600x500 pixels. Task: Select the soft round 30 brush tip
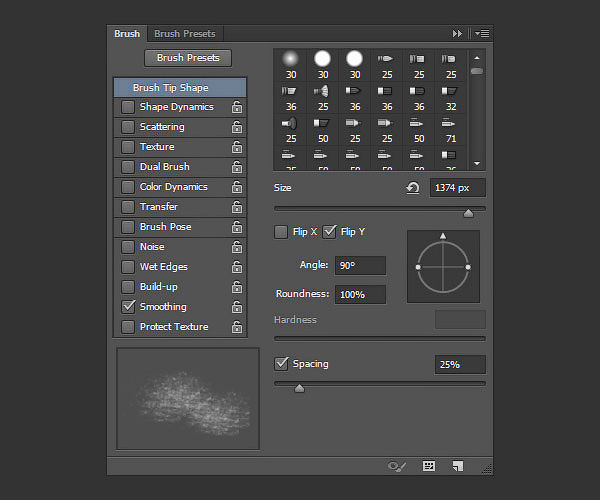tap(291, 65)
